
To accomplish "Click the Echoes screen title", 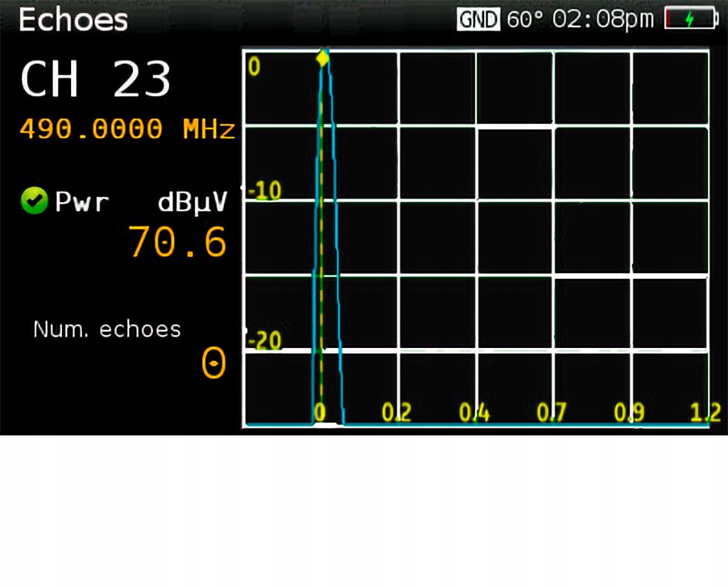I will [x=73, y=19].
